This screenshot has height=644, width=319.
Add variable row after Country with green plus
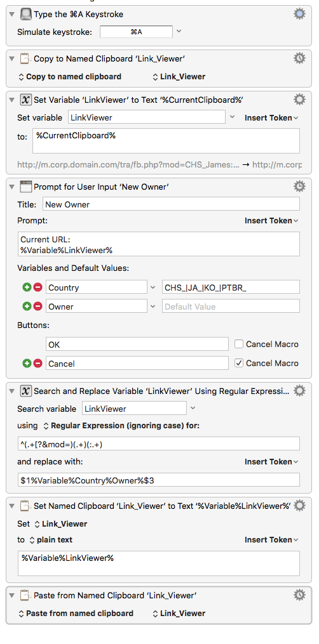click(x=27, y=287)
